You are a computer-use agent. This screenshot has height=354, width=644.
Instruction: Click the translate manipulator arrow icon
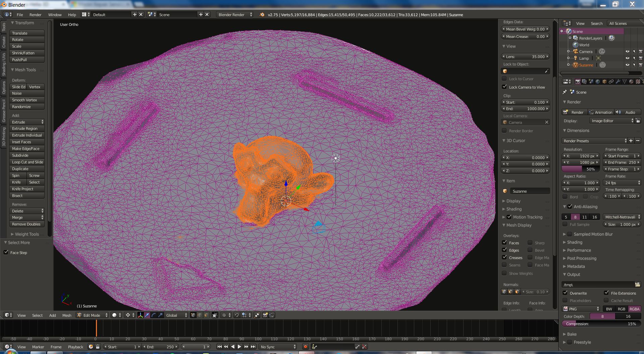pos(147,315)
